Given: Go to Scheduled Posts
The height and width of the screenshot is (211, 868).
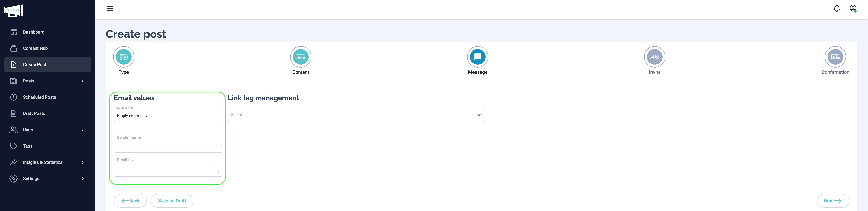Looking at the screenshot, I should (40, 97).
